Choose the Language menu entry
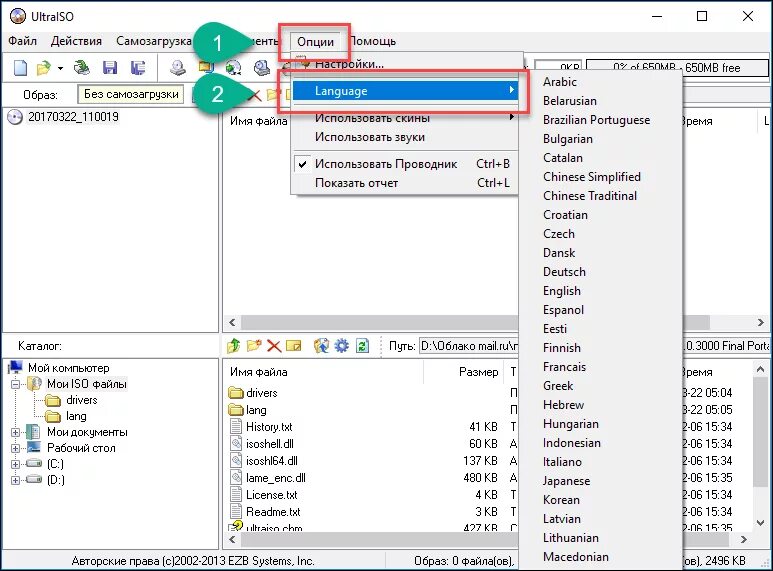This screenshot has height=571, width=773. coord(404,91)
